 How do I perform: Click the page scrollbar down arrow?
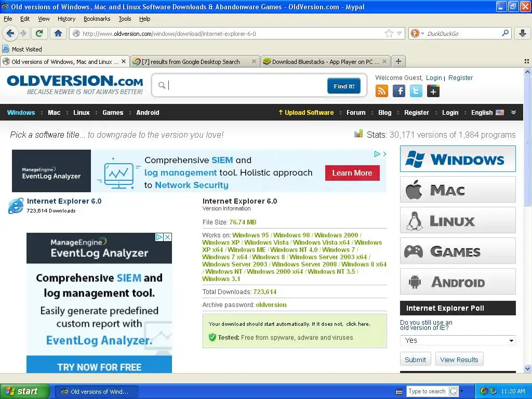point(527,368)
